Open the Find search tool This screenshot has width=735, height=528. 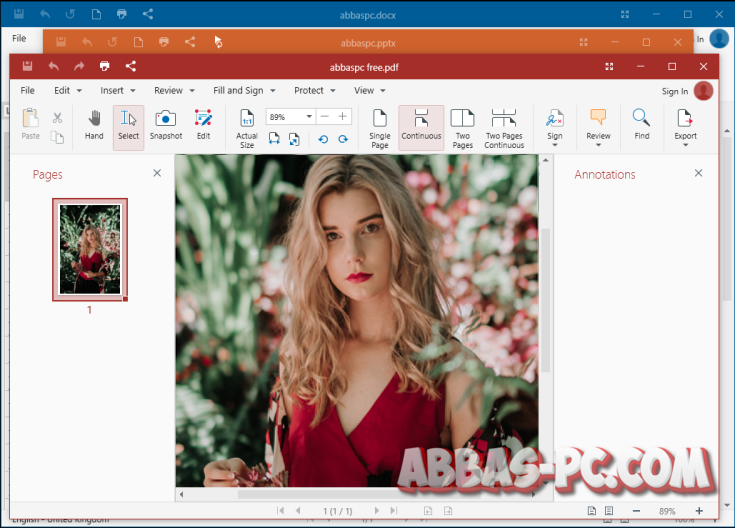pos(642,125)
